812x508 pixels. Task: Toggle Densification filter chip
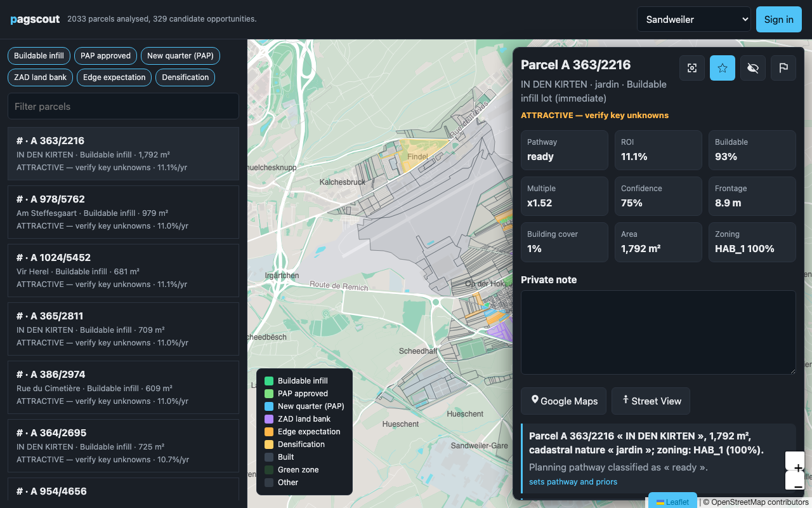pyautogui.click(x=185, y=77)
